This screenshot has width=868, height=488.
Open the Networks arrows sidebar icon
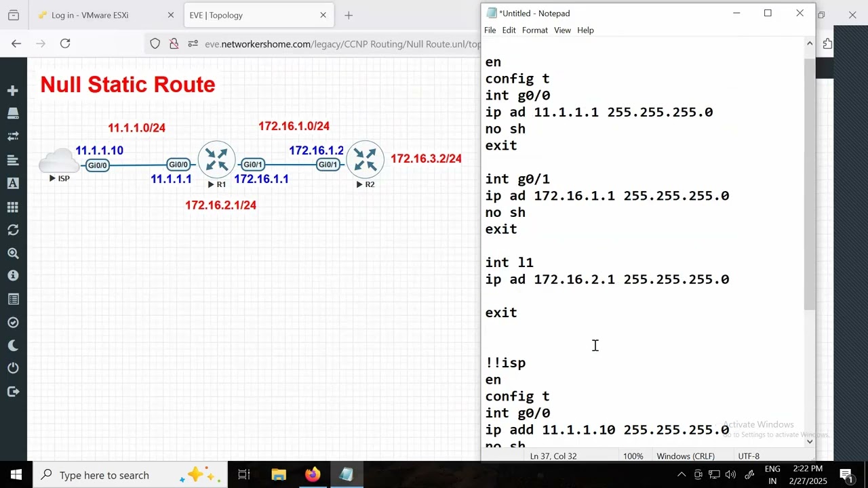pyautogui.click(x=13, y=136)
